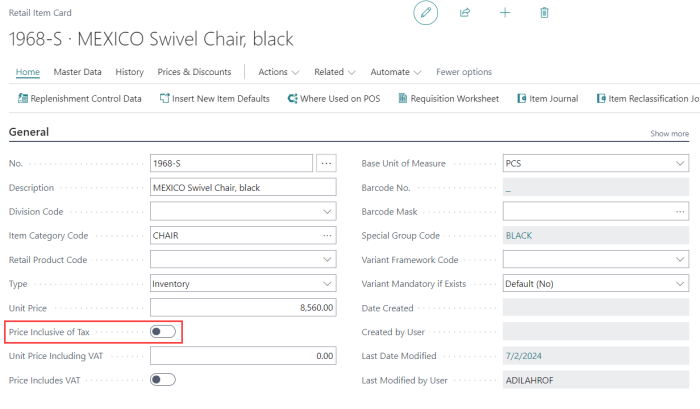Viewport: 700px width, 409px height.
Task: Switch to the Master Data tab
Action: tap(78, 72)
